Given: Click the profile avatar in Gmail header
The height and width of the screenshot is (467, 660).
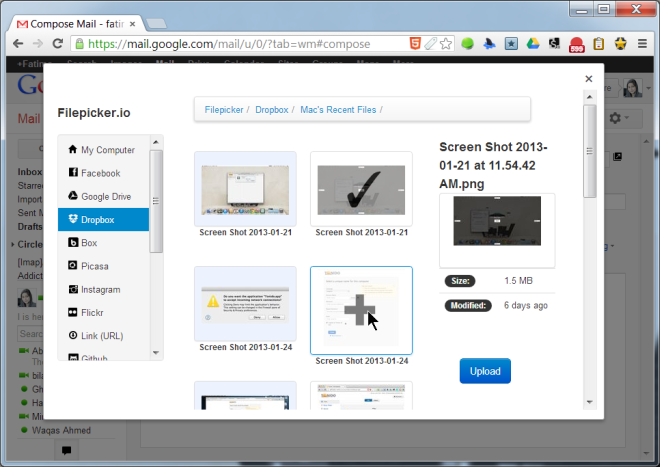Looking at the screenshot, I should pyautogui.click(x=633, y=88).
